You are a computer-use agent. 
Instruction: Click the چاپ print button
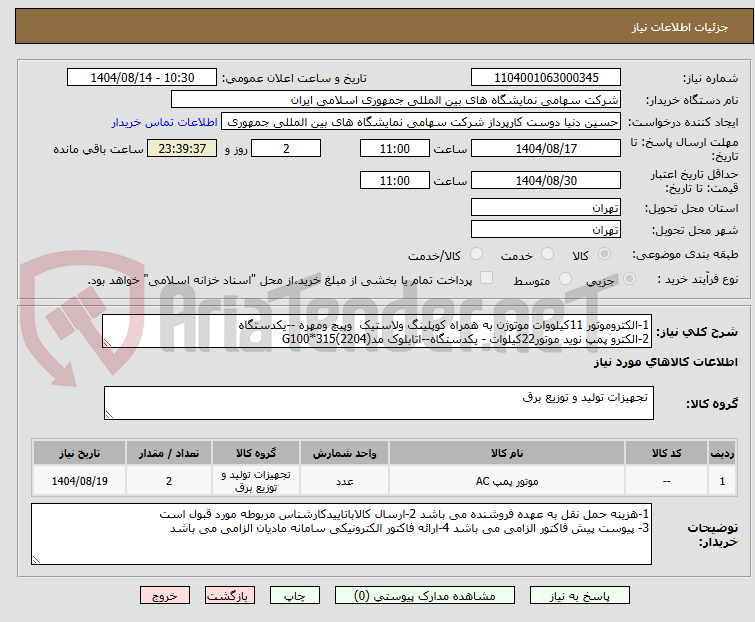(x=295, y=596)
